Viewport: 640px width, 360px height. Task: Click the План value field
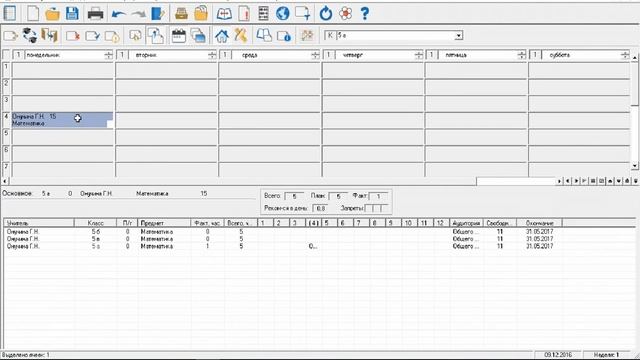coord(338,196)
